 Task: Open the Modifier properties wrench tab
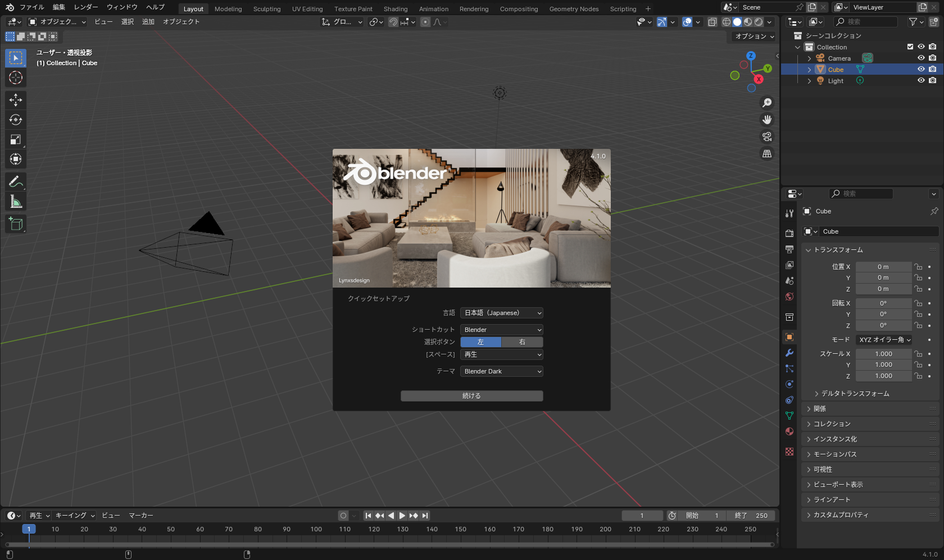pyautogui.click(x=789, y=352)
